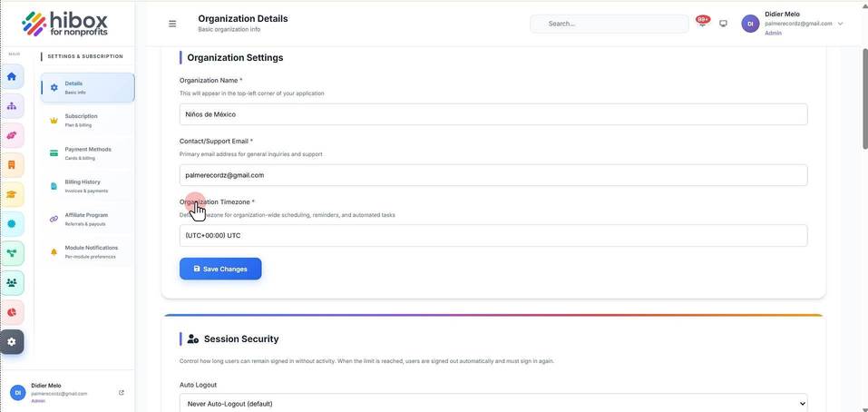This screenshot has height=412, width=868.
Task: Select Module Notifications menu item
Action: pyautogui.click(x=87, y=252)
